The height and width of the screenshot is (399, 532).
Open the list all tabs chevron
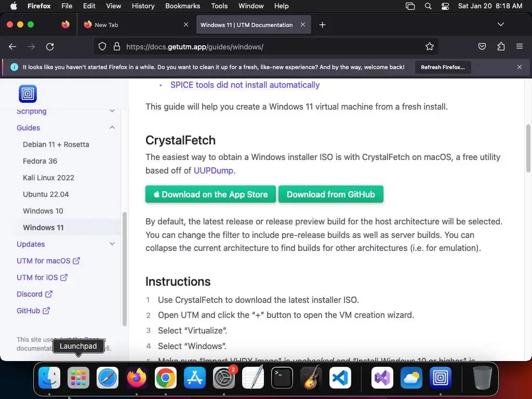[500, 24]
